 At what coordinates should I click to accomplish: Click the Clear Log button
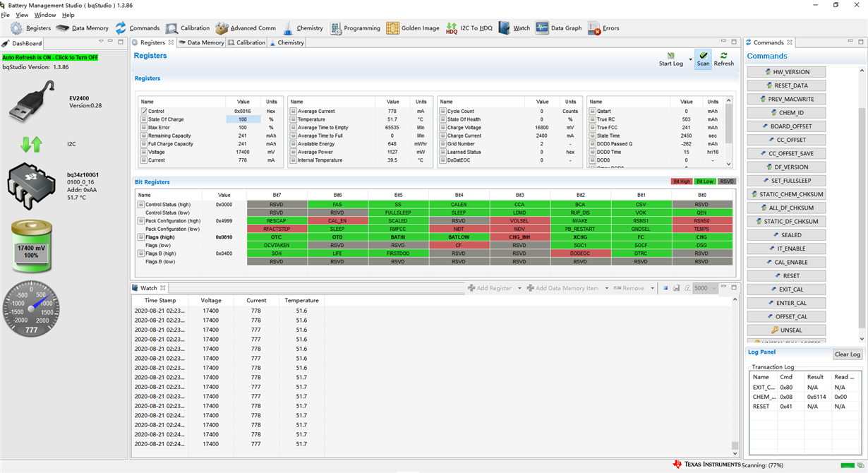coord(847,354)
